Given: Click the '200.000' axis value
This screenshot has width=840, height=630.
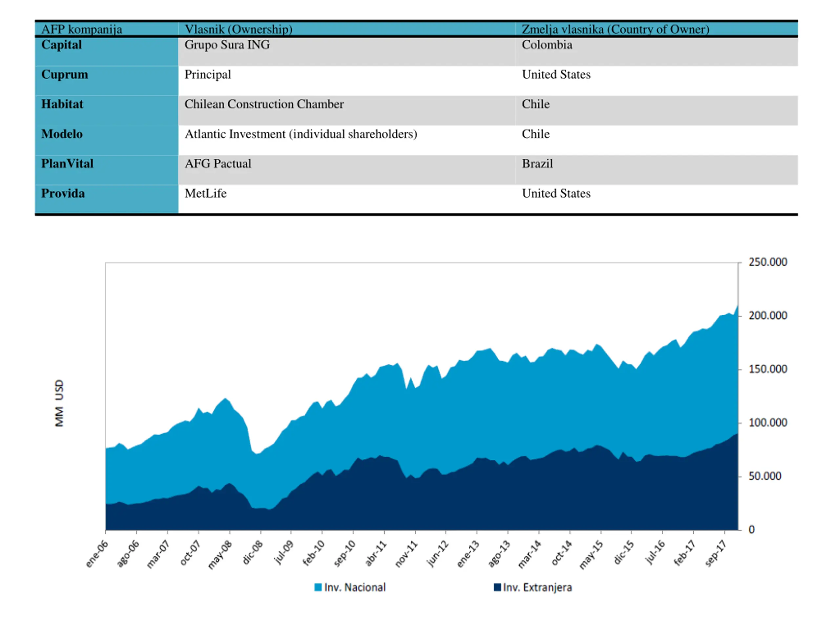Looking at the screenshot, I should pyautogui.click(x=767, y=316).
